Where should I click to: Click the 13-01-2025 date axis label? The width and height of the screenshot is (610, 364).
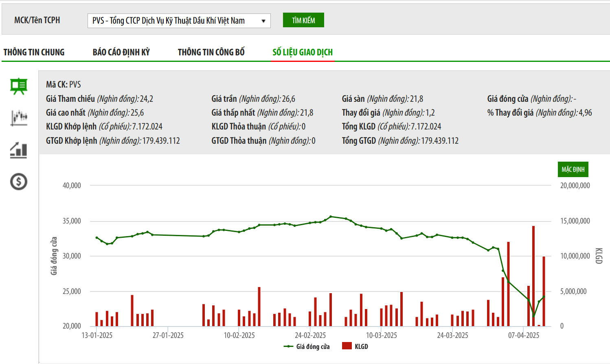pyautogui.click(x=97, y=335)
